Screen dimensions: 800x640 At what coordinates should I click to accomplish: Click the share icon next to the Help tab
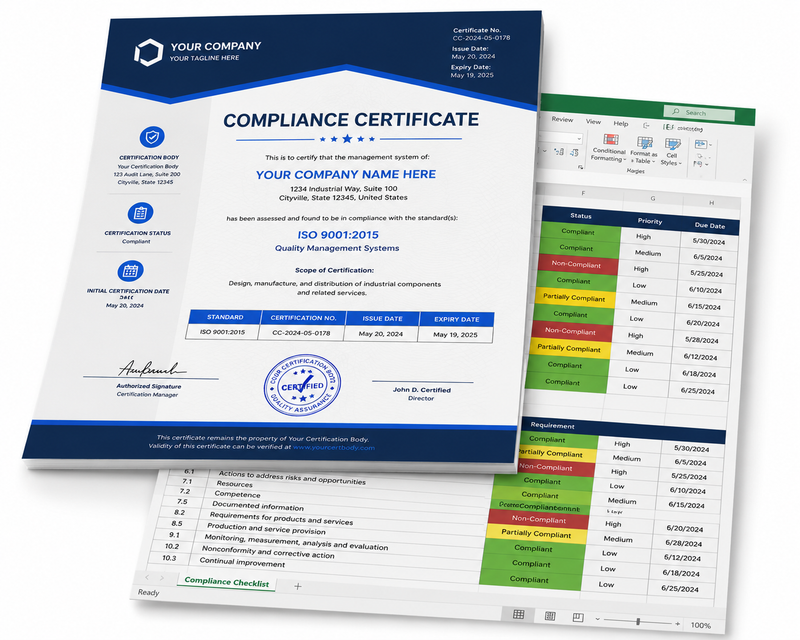pyautogui.click(x=646, y=125)
